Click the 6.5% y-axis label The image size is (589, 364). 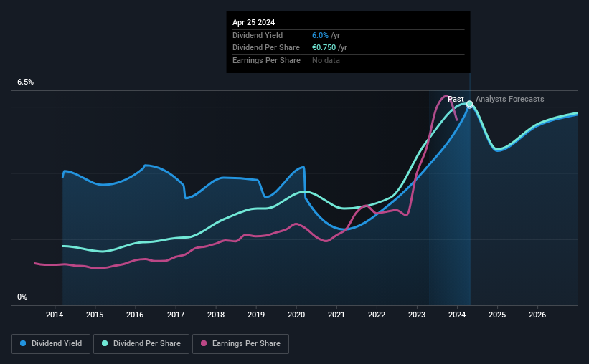click(x=26, y=82)
